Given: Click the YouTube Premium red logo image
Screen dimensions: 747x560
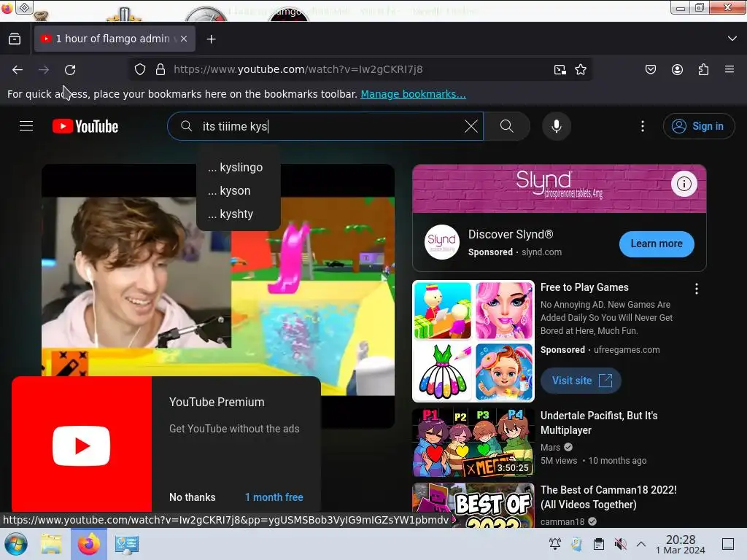Looking at the screenshot, I should click(82, 445).
